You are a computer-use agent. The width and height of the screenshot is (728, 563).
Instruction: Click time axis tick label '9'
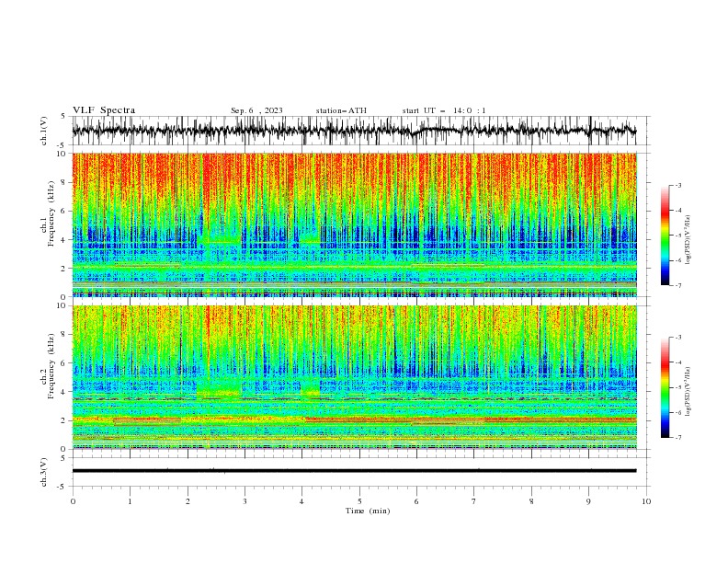[x=588, y=501]
